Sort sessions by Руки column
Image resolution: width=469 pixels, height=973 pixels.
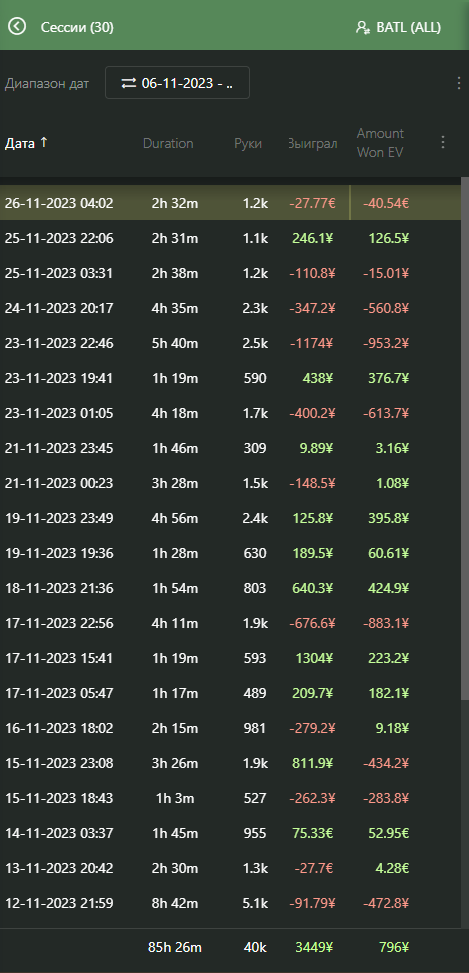pos(248,143)
